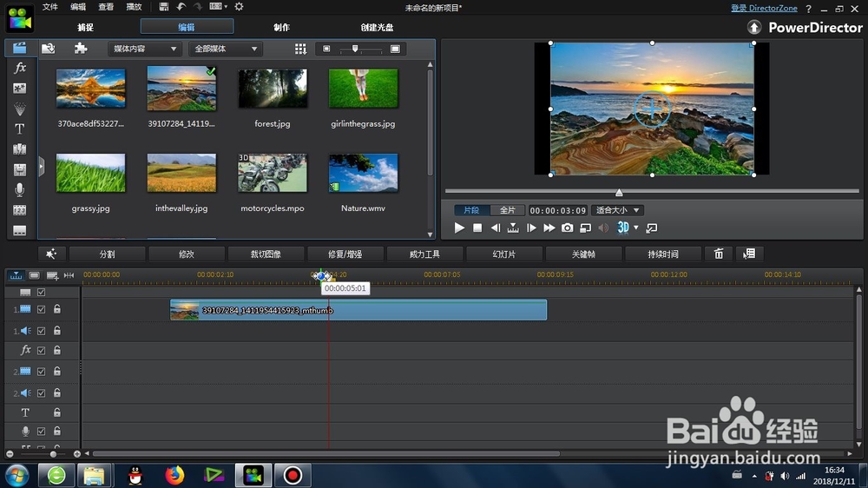Open the Media Room icon
The height and width of the screenshot is (488, 868).
pyautogui.click(x=19, y=48)
